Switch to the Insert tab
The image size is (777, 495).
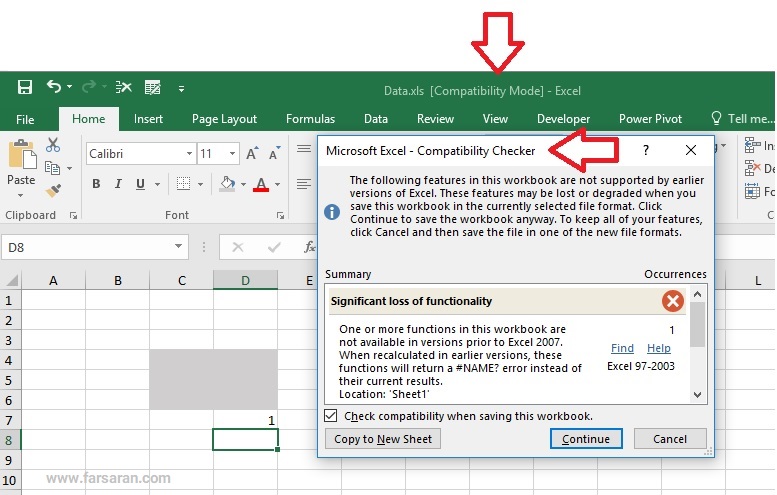[x=148, y=119]
